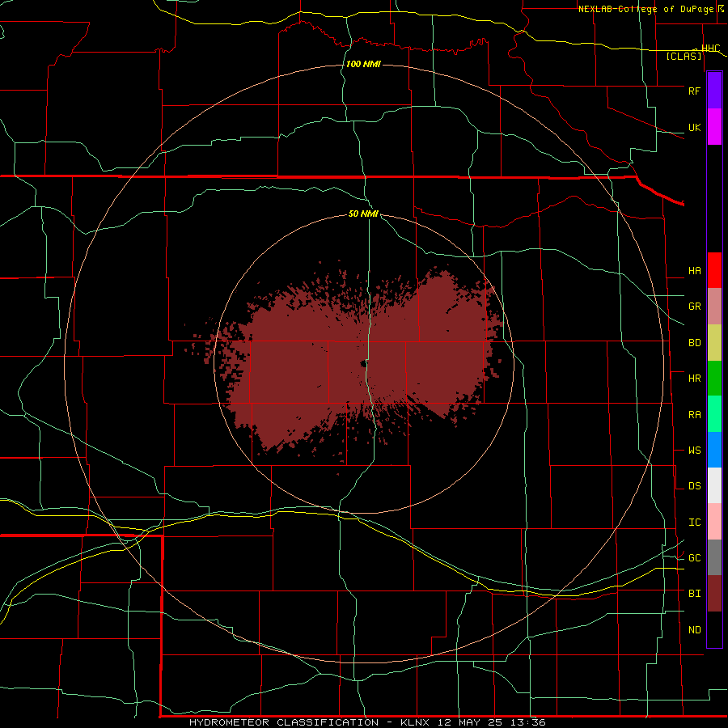Click the 100 NMI range ring label
The height and width of the screenshot is (728, 728).
(363, 64)
